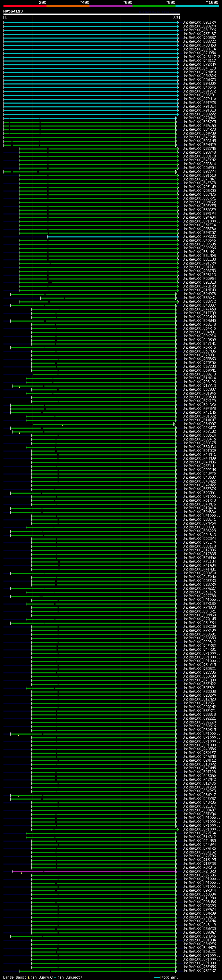Image resolution: width=222 pixels, height=980 pixels.
Task: Select the UniRef100_C8N9D7 label
Action: click(199, 424)
